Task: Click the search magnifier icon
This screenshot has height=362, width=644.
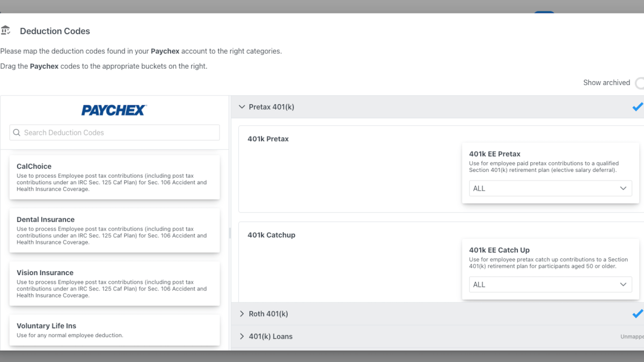Action: click(17, 133)
